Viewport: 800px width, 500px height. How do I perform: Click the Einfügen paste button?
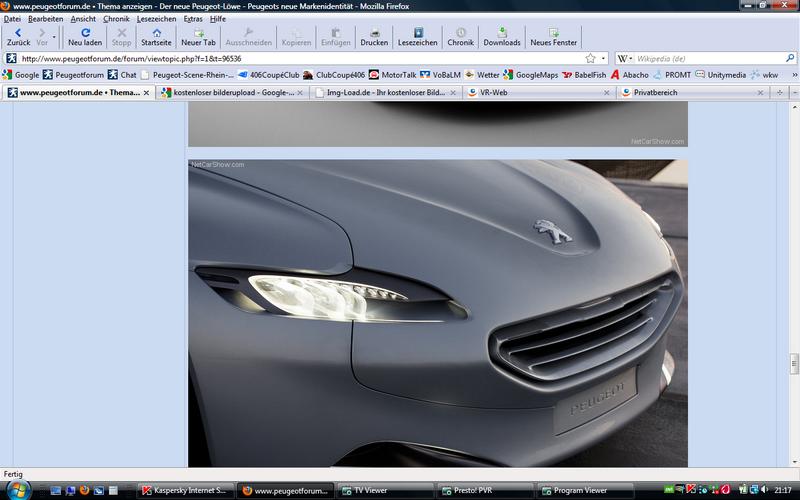point(336,37)
